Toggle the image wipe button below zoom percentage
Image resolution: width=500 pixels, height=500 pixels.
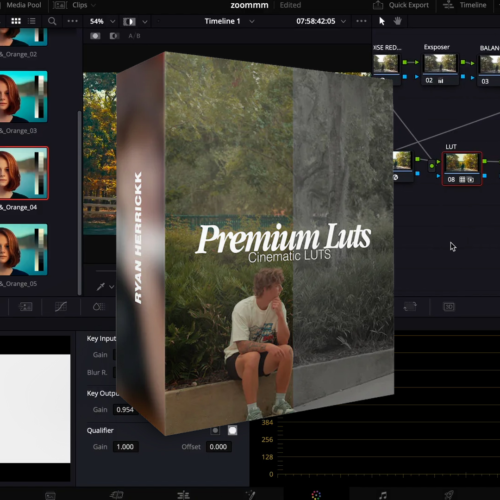pyautogui.click(x=95, y=36)
